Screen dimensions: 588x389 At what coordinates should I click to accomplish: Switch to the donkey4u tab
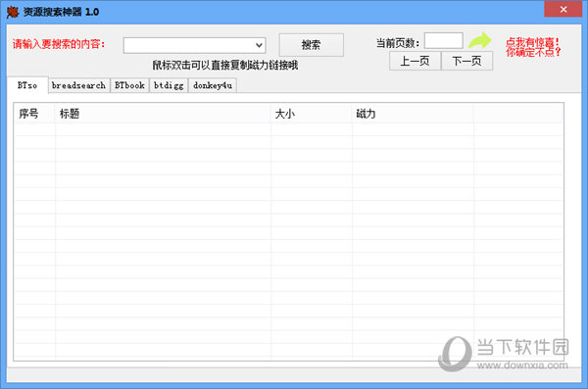[213, 85]
